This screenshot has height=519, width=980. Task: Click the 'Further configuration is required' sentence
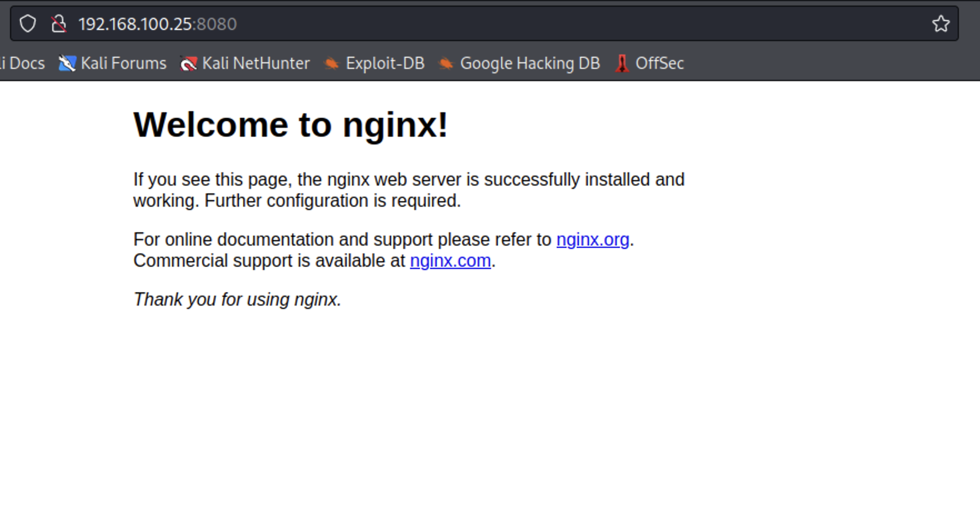click(333, 201)
